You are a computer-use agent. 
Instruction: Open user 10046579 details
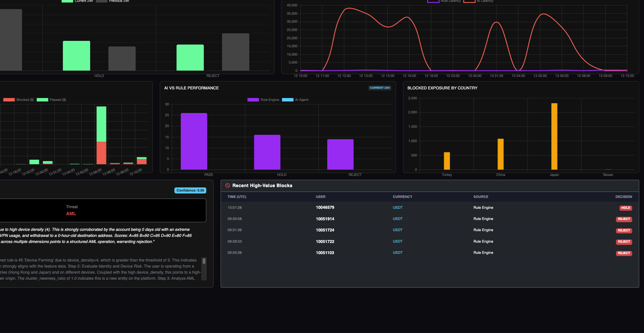[x=325, y=208]
